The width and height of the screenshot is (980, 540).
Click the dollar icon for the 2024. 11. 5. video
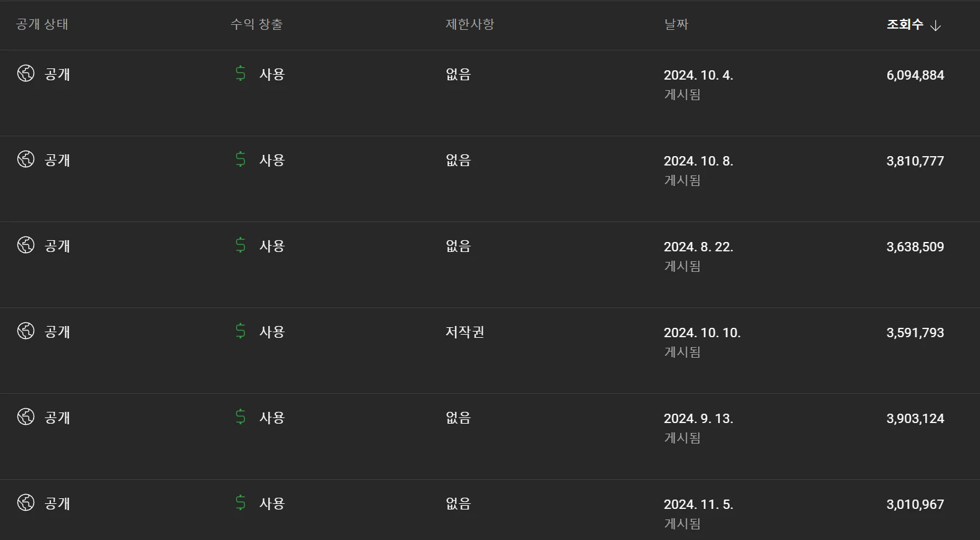[x=241, y=503]
